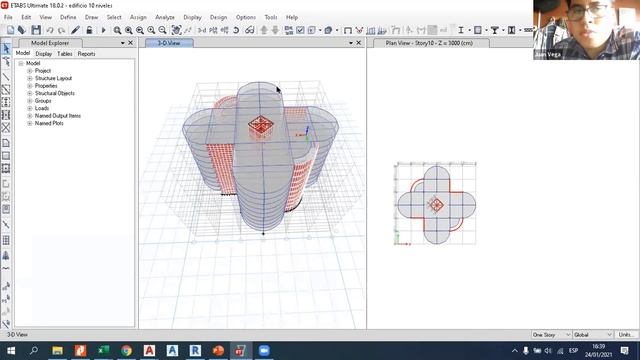Click the Redo arrow in toolbar
This screenshot has height=360, width=640.
click(62, 30)
